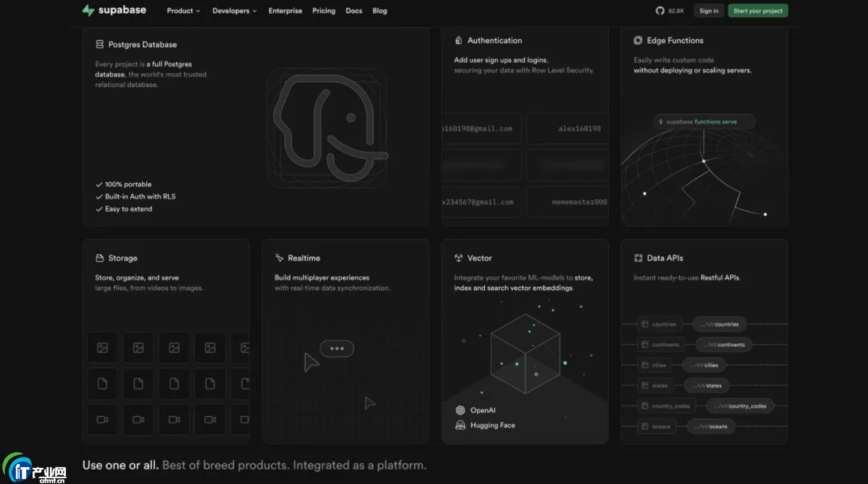Click the OpenAI label in Vector card
The height and width of the screenshot is (484, 868).
483,410
